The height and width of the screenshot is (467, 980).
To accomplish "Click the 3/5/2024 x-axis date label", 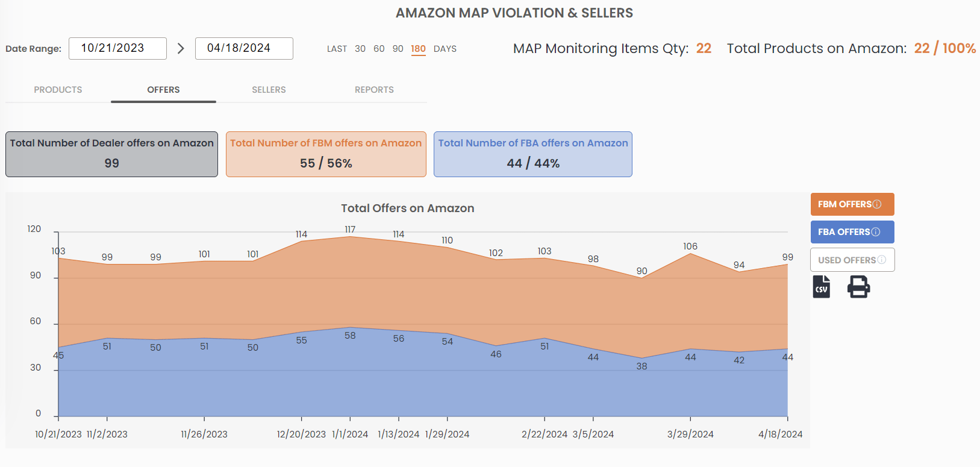I will tap(593, 434).
